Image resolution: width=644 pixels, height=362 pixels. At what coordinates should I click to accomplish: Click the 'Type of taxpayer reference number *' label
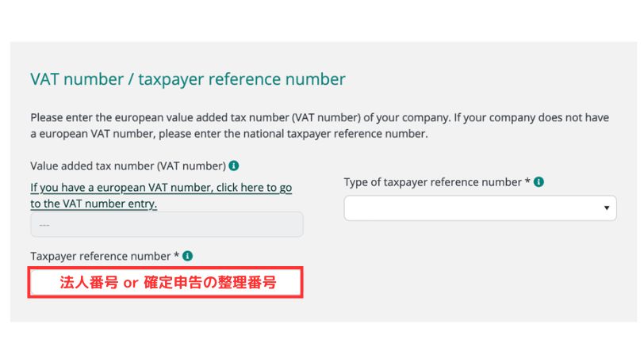tap(437, 182)
